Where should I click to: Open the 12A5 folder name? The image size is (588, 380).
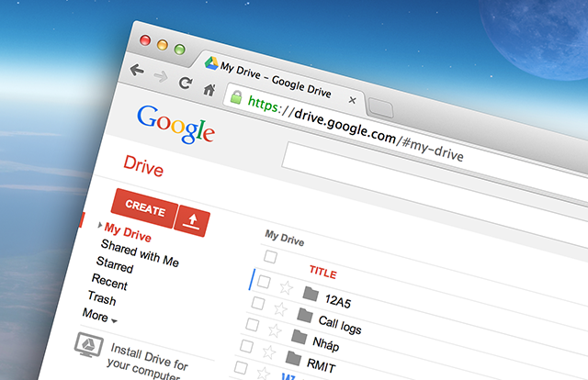(338, 301)
